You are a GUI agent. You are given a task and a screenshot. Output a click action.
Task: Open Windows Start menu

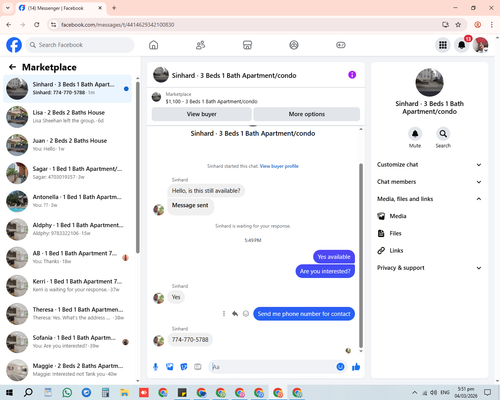(9, 393)
